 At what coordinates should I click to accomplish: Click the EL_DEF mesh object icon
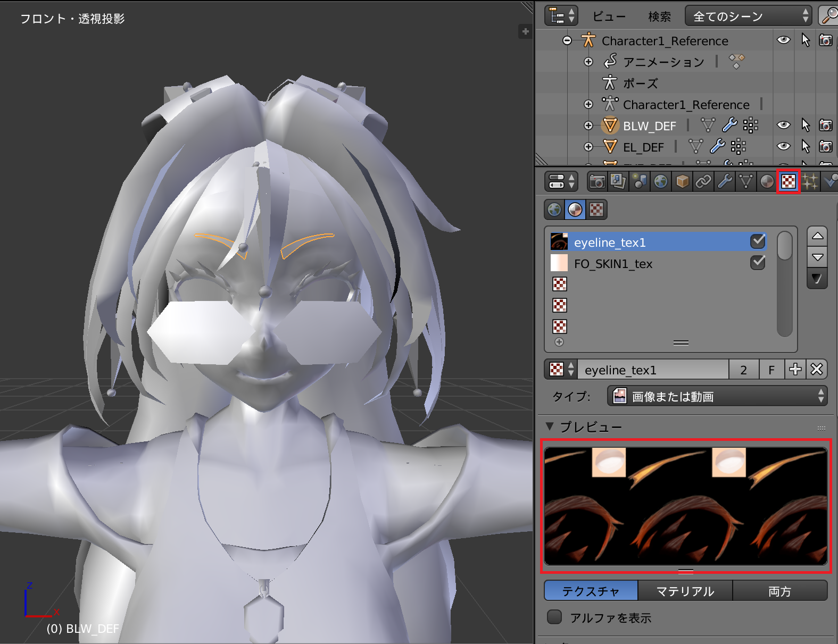(610, 147)
